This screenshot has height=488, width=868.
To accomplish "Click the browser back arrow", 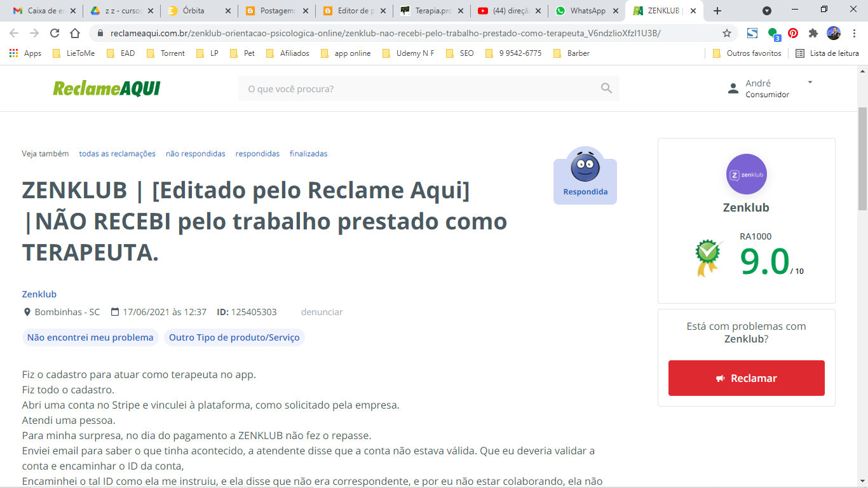I will [x=14, y=33].
